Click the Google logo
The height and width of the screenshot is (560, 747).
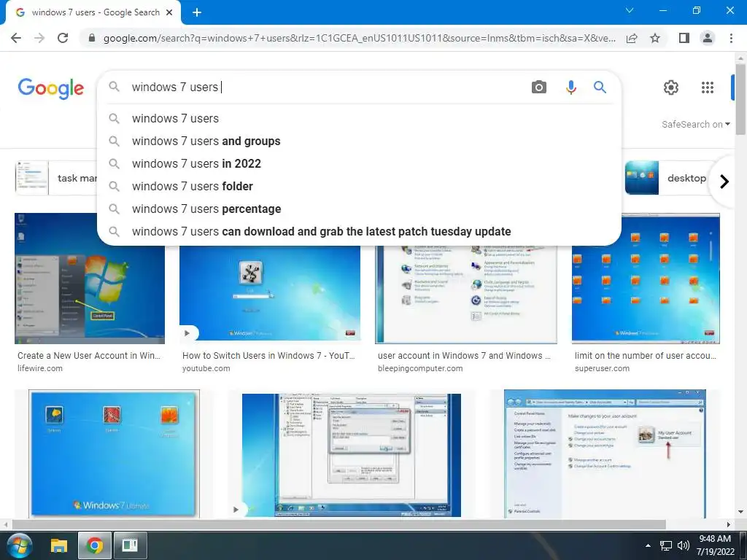(51, 88)
